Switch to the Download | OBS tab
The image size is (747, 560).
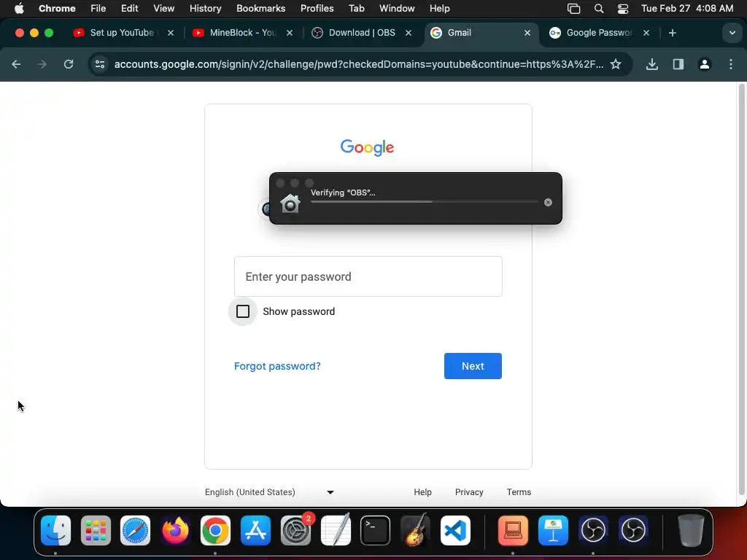click(x=362, y=33)
